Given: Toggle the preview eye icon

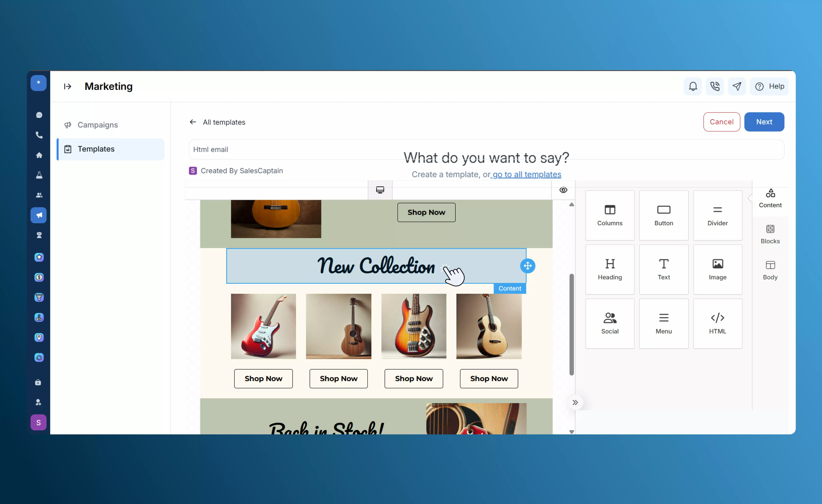Looking at the screenshot, I should (x=563, y=190).
